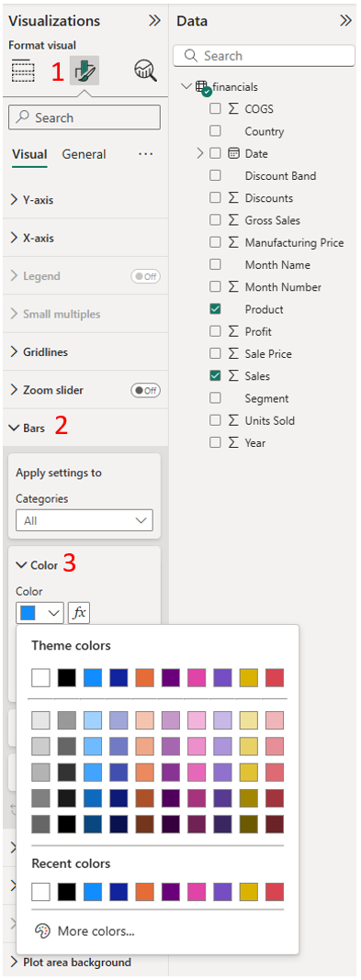Screen dimensions: 361x980
Task: Check the Country field checkbox
Action: point(215,131)
